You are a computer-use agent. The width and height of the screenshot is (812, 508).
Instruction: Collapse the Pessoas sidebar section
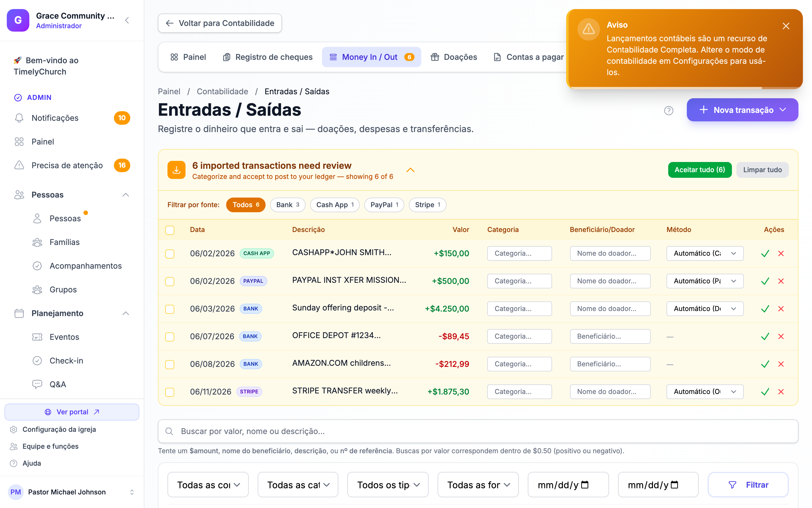coord(125,195)
